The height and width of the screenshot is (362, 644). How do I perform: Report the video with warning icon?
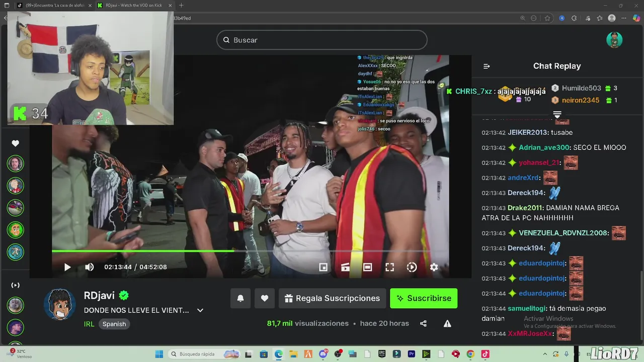click(x=447, y=323)
